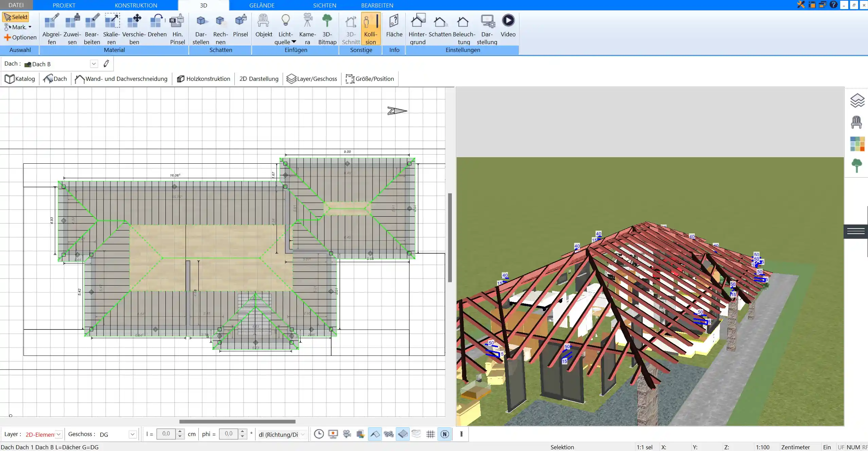The height and width of the screenshot is (451, 868).
Task: Click the Darstellen shadow icon
Action: pos(201,29)
